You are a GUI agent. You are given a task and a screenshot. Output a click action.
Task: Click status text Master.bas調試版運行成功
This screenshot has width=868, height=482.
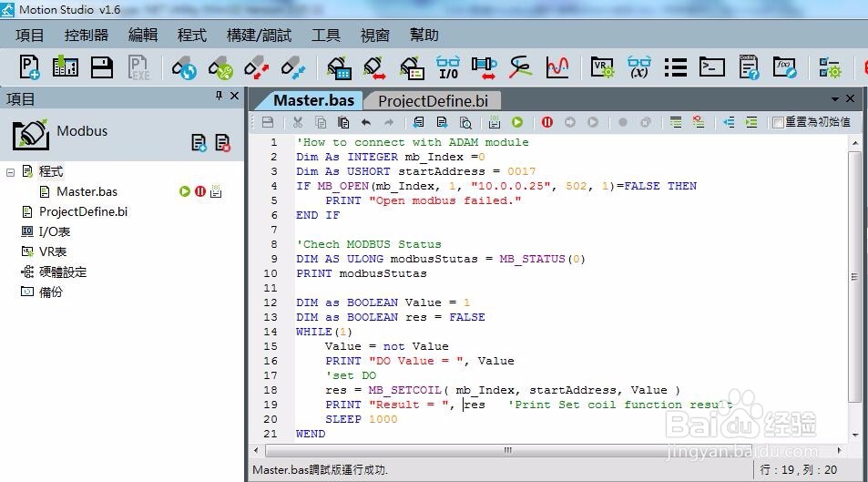click(320, 470)
